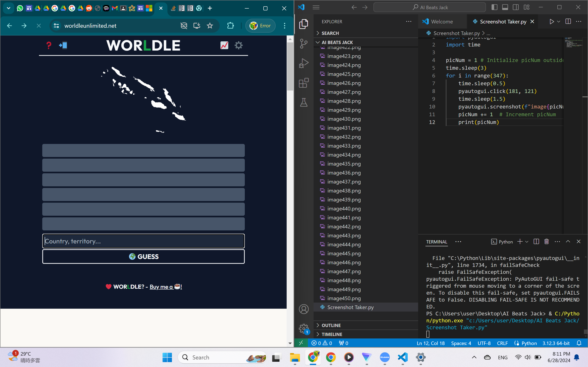Switch to the Welcome tab

441,22
